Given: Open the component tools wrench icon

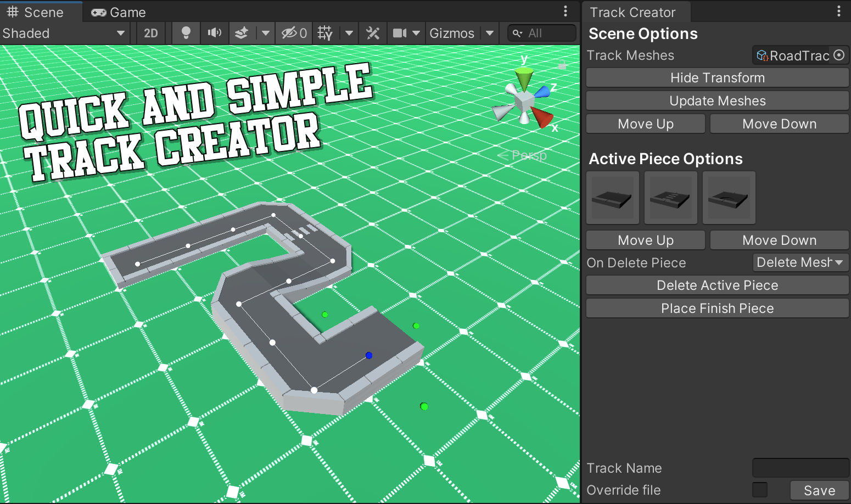Looking at the screenshot, I should coord(373,33).
